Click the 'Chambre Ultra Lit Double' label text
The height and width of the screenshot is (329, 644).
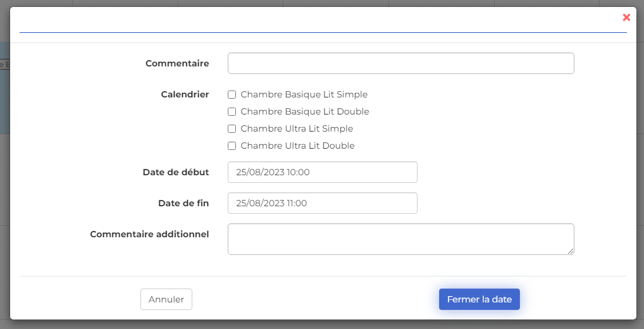pyautogui.click(x=297, y=146)
